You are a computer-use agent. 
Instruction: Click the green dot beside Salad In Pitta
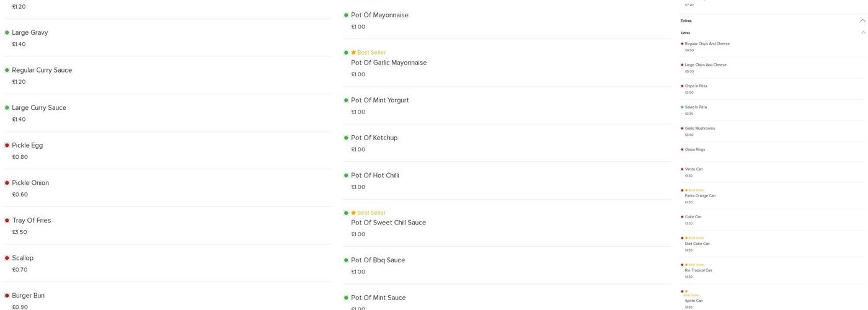point(682,107)
